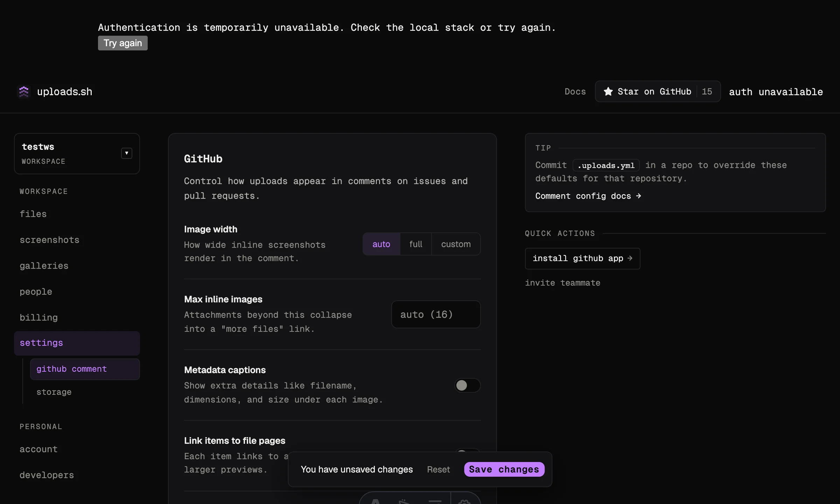Viewport: 840px width, 504px height.
Task: Click the GitHub settings heading
Action: [203, 159]
